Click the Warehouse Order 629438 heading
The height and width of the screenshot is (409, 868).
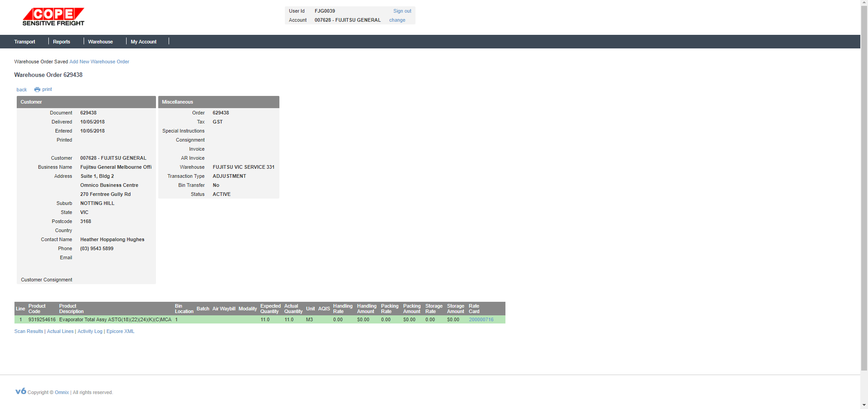(x=48, y=75)
